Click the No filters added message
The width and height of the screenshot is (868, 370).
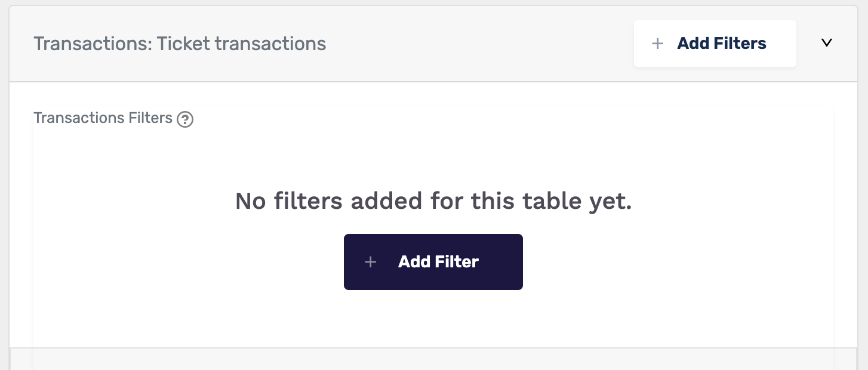click(433, 201)
